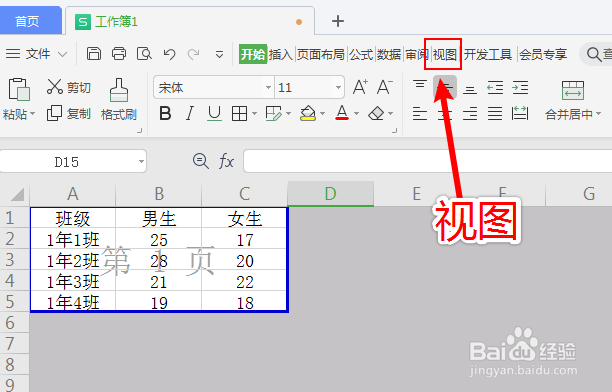Toggle italic formatting

[x=190, y=114]
